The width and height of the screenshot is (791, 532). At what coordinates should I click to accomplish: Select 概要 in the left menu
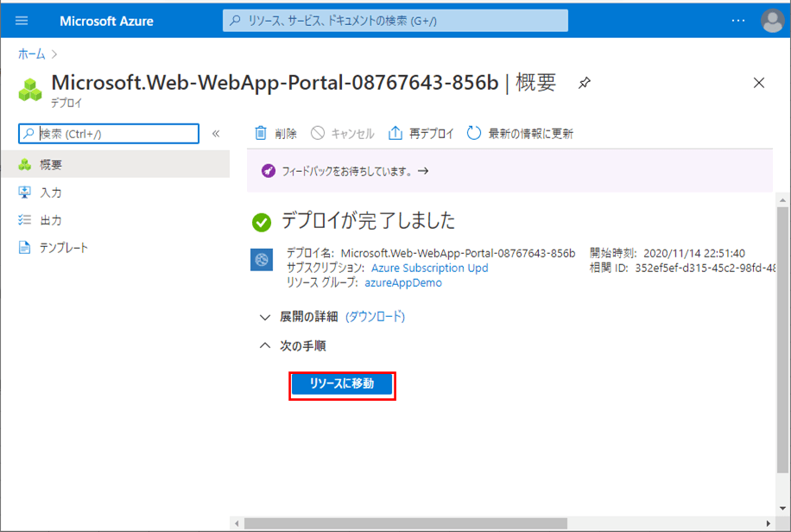point(51,164)
